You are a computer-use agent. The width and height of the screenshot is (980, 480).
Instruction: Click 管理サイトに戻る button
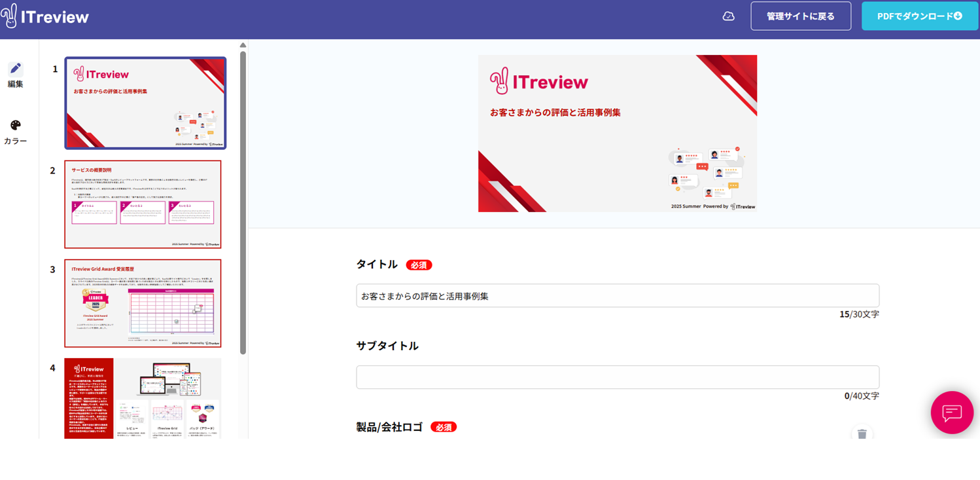801,16
